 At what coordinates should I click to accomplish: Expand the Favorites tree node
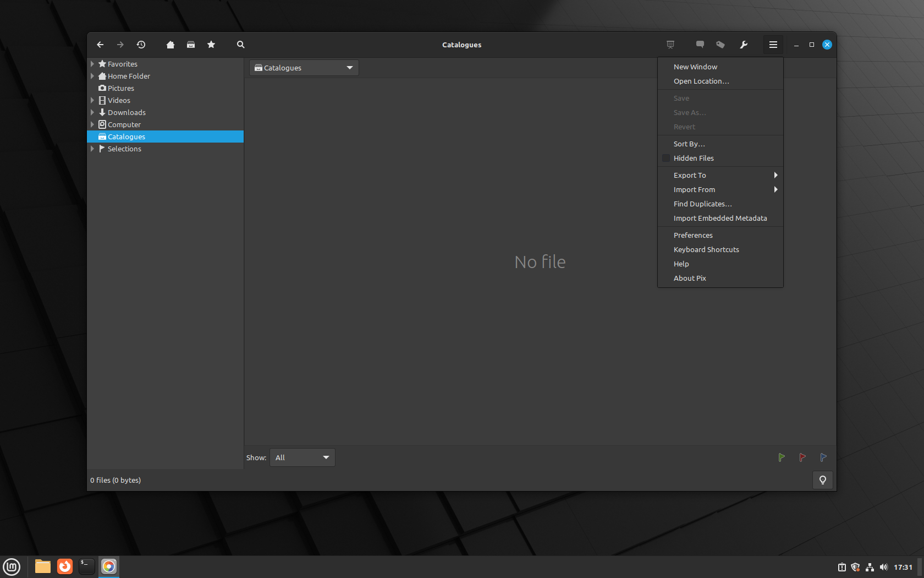(92, 64)
